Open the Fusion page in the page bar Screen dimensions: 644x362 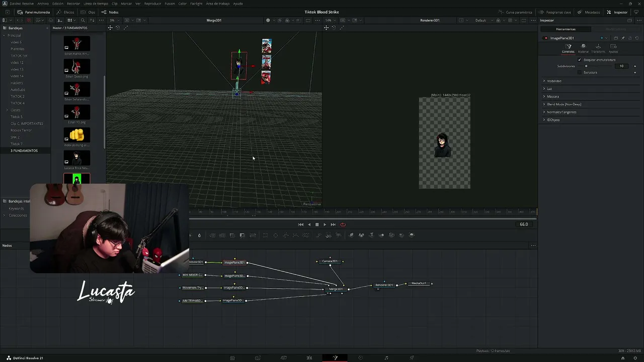335,358
